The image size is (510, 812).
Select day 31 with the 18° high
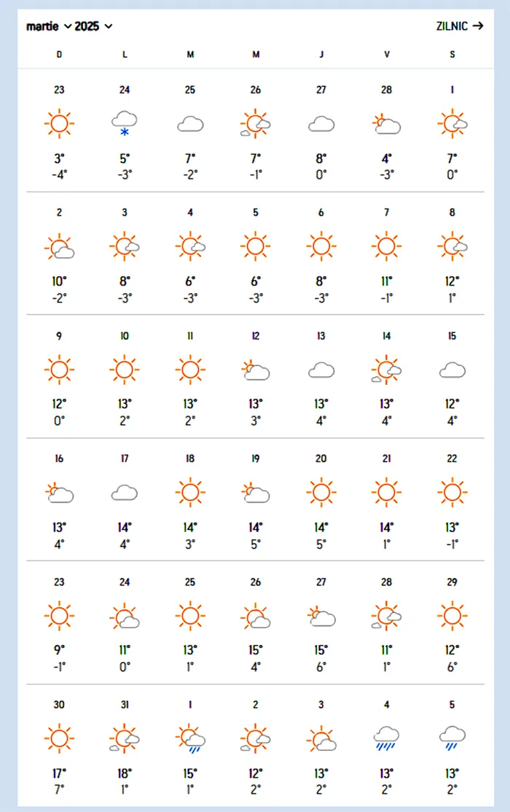pyautogui.click(x=125, y=705)
